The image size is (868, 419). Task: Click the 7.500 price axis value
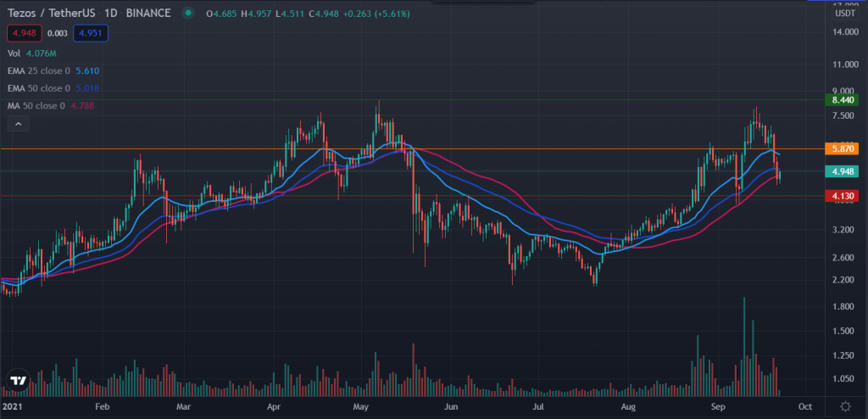click(845, 116)
